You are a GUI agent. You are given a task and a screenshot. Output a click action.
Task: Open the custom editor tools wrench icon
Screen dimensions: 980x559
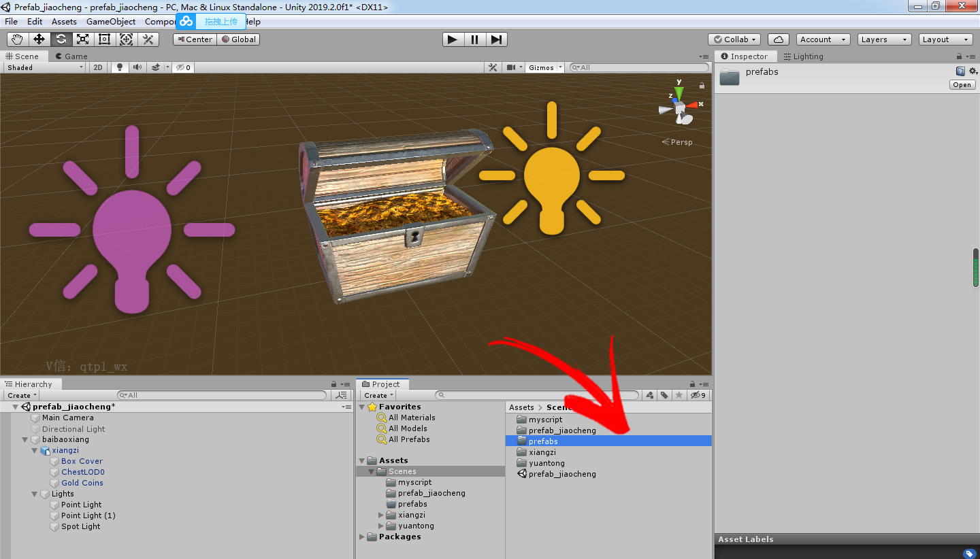pyautogui.click(x=148, y=39)
